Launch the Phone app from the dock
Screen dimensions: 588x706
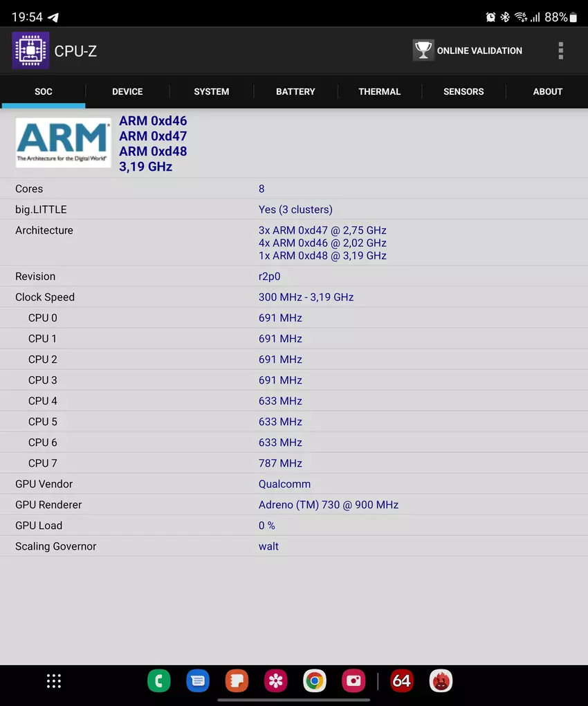coord(159,681)
